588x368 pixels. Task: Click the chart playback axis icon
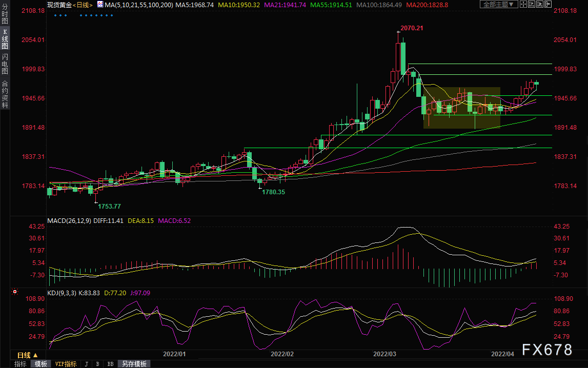540,4
